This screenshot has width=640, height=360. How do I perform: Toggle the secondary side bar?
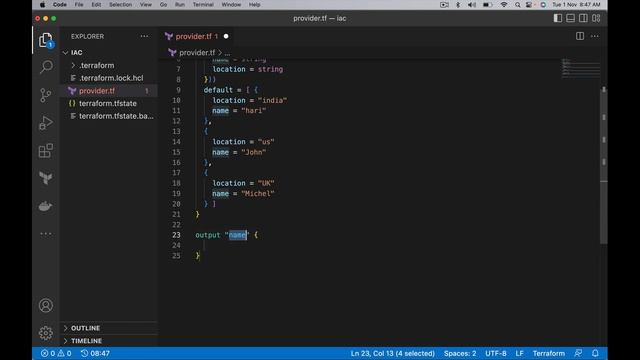pos(583,18)
